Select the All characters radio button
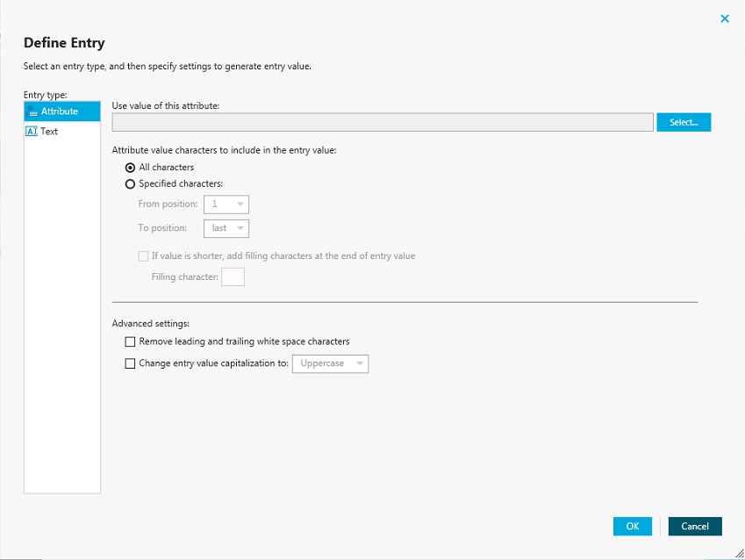The image size is (745, 560). 130,168
